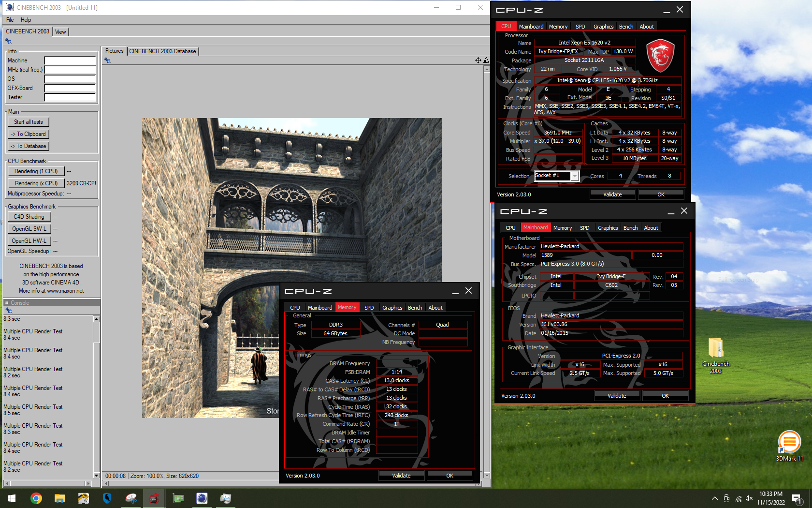The height and width of the screenshot is (508, 812).
Task: Click the OpenGL SW-L button
Action: click(x=29, y=229)
